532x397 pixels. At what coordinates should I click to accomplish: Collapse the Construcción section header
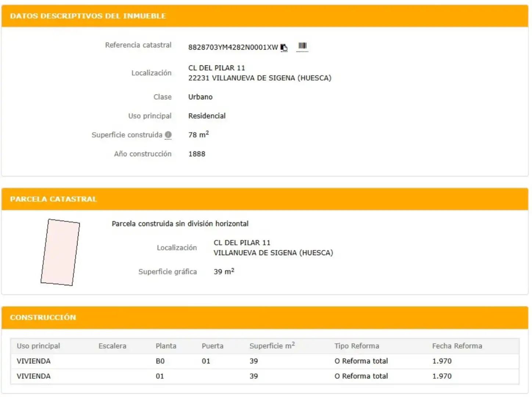pos(265,317)
